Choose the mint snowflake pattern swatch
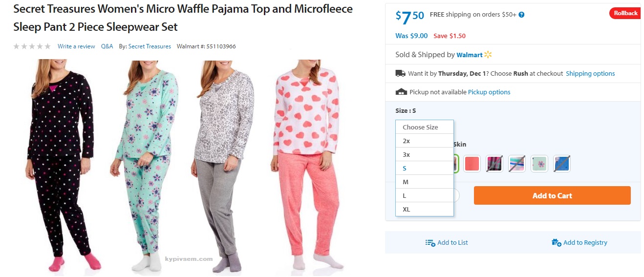644x277 pixels. [539, 164]
